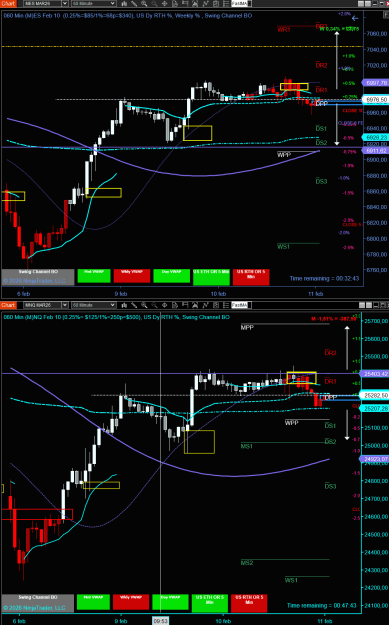This screenshot has height=625, width=389.
Task: Click the 6997,75 price marker on MES axis
Action: coord(375,83)
